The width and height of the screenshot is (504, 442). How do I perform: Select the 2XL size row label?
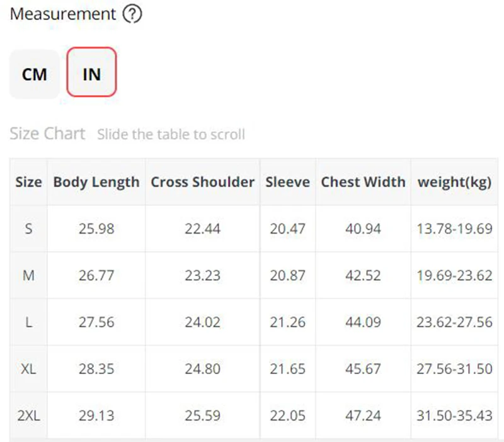(x=28, y=416)
